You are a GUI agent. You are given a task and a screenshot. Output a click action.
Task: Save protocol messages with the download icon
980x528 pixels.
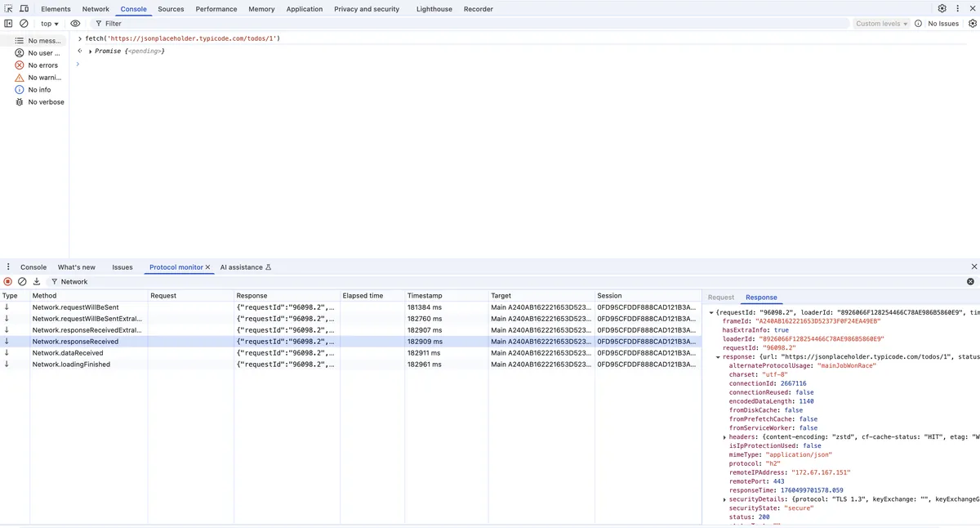[x=37, y=281]
